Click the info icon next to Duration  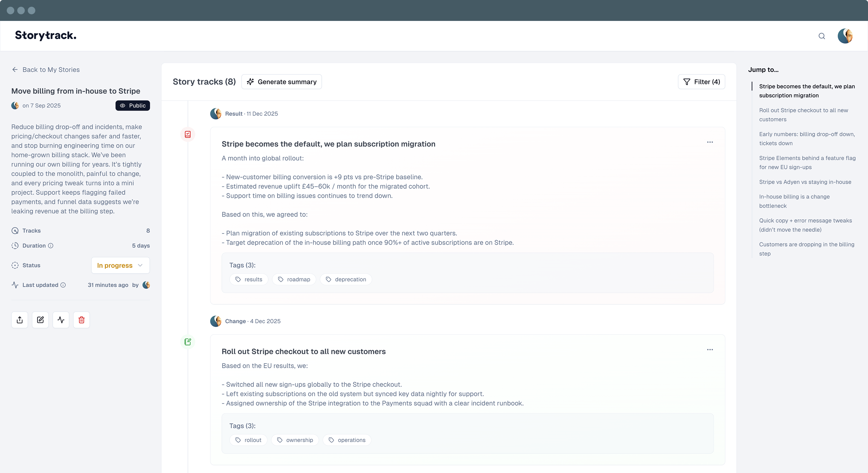tap(50, 245)
